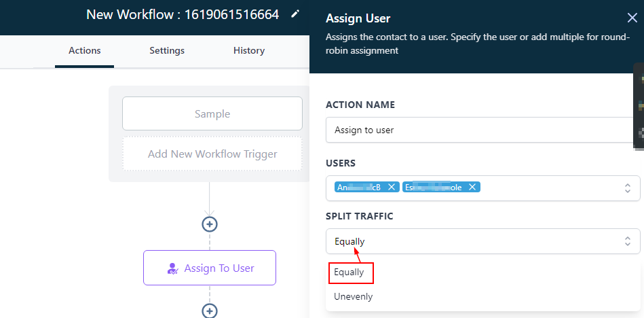Screen dimensions: 644x318
Task: Click the user icon in Assign To User node
Action: pyautogui.click(x=172, y=268)
